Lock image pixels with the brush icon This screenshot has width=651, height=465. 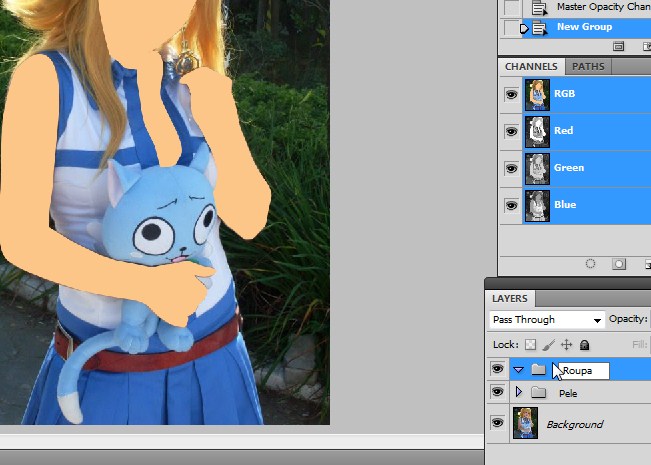tap(548, 345)
